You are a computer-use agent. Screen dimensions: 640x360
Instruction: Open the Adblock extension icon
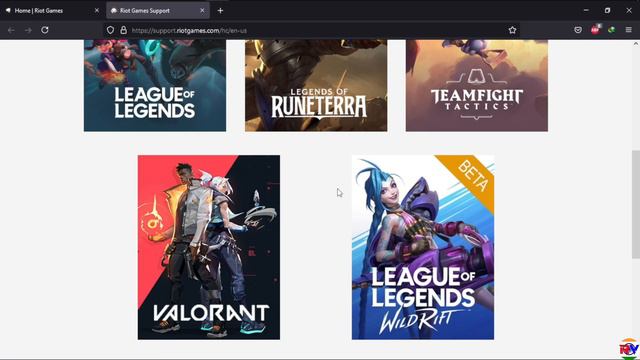pos(596,29)
